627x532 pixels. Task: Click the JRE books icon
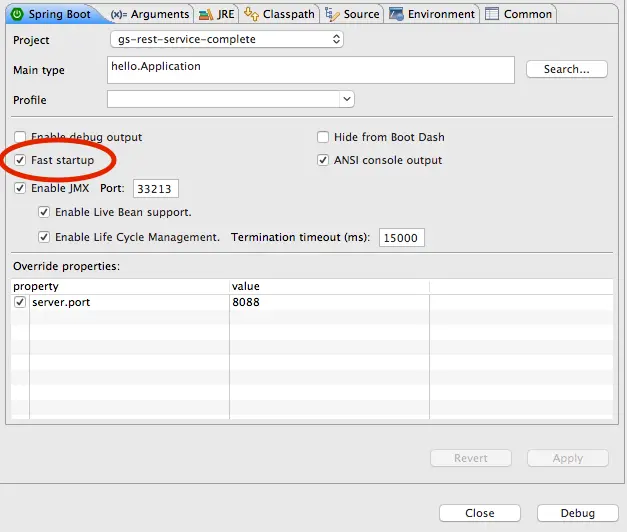point(206,15)
